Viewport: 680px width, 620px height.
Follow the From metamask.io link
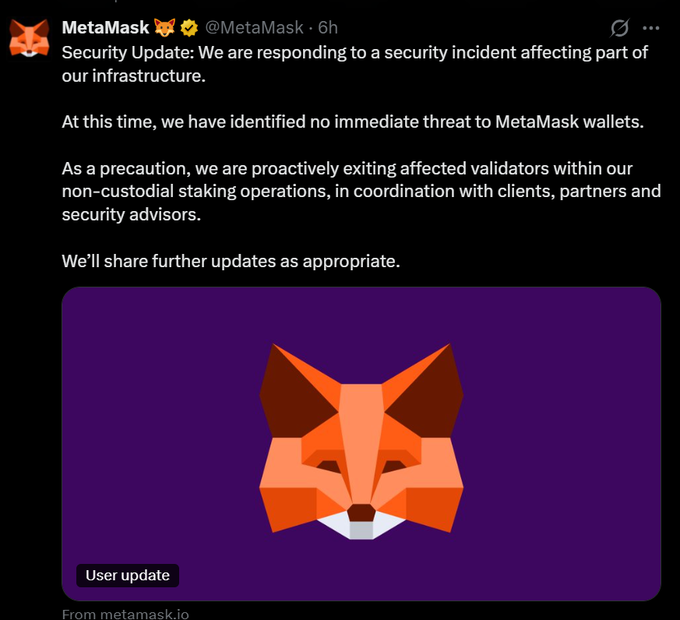[x=125, y=614]
